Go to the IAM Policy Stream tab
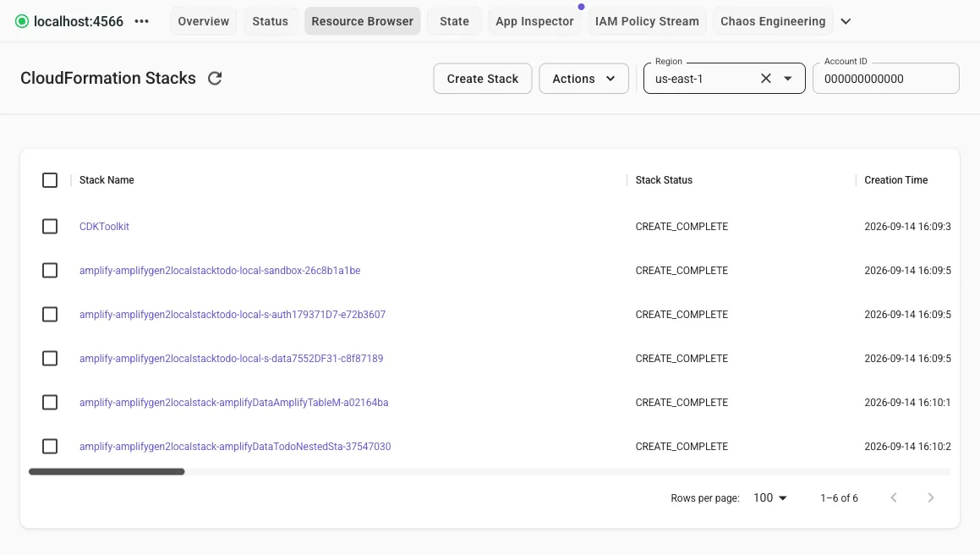The image size is (980, 555). (x=647, y=21)
